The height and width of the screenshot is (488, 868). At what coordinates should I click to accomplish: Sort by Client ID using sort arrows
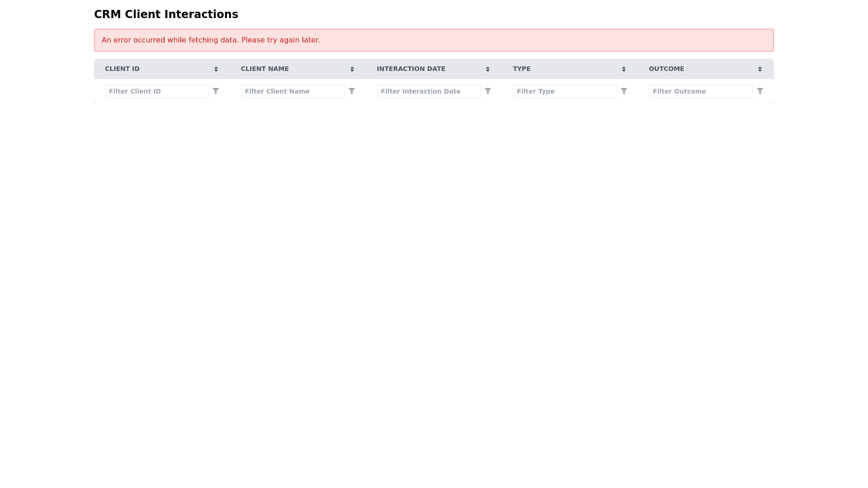pyautogui.click(x=216, y=69)
